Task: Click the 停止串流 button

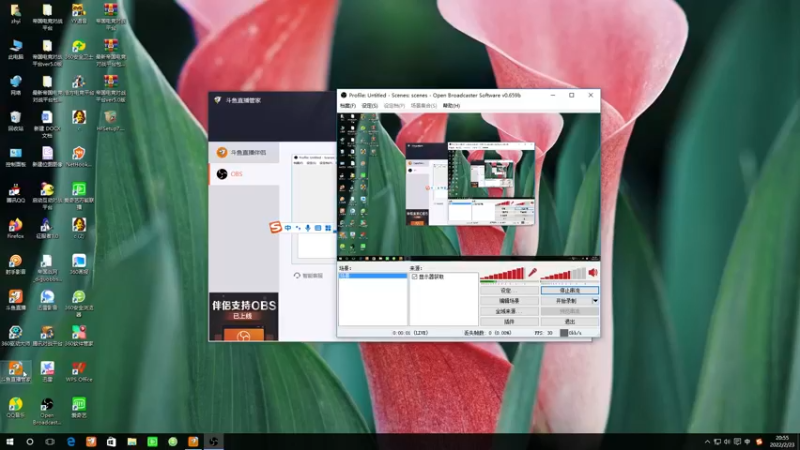Action: (569, 290)
